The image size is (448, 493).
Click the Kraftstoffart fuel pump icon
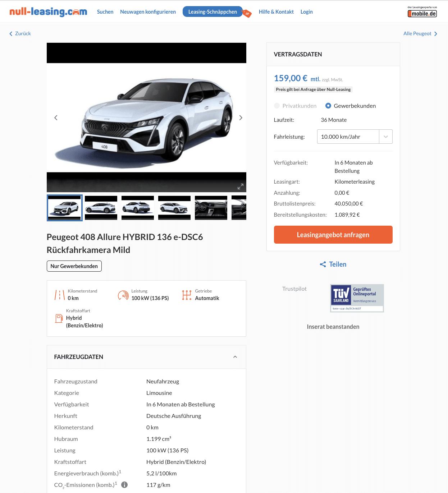coord(59,318)
